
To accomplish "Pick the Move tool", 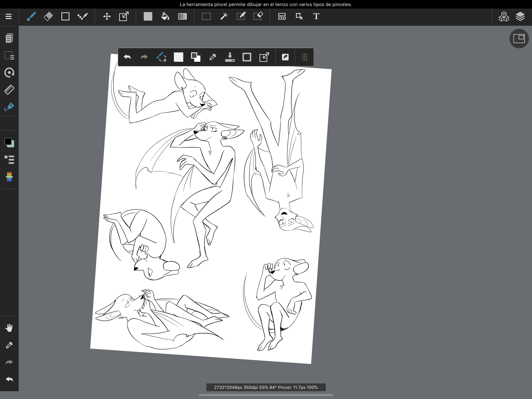I will [107, 16].
